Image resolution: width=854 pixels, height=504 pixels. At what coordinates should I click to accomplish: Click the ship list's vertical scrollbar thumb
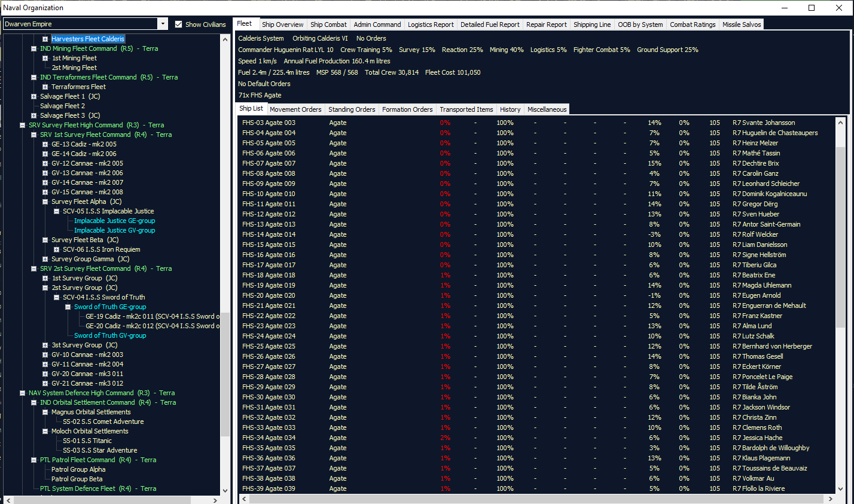tap(840, 236)
